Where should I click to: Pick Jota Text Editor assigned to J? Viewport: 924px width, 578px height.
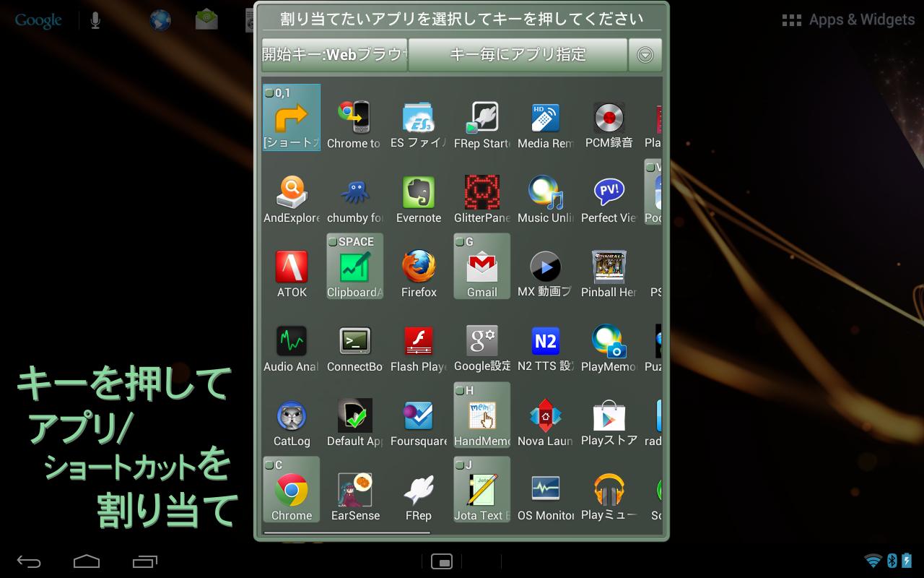coord(482,490)
